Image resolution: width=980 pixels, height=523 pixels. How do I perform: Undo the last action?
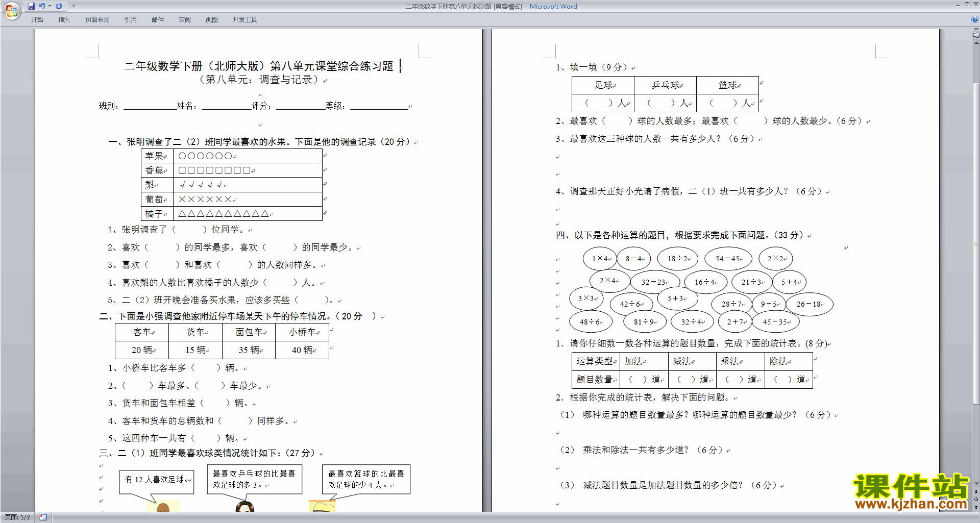point(42,6)
